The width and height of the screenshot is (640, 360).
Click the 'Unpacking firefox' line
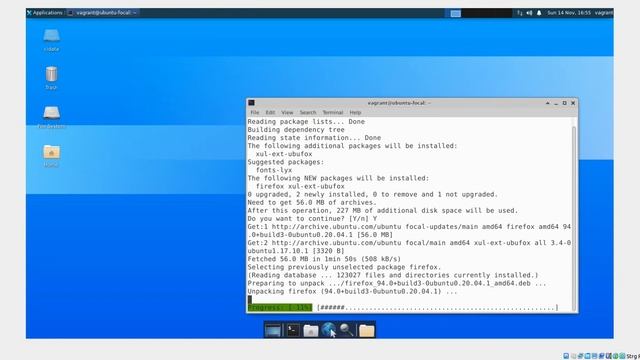pos(352,291)
